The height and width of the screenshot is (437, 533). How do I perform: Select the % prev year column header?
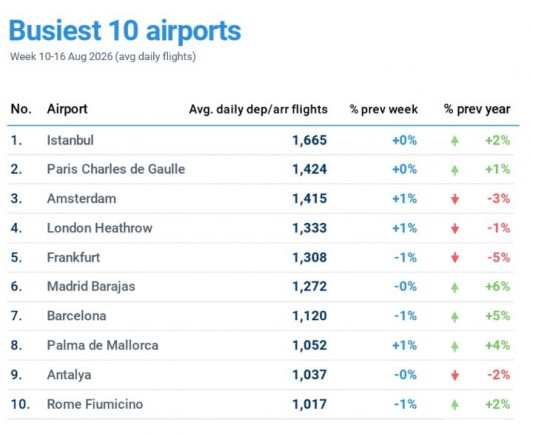[x=477, y=109]
